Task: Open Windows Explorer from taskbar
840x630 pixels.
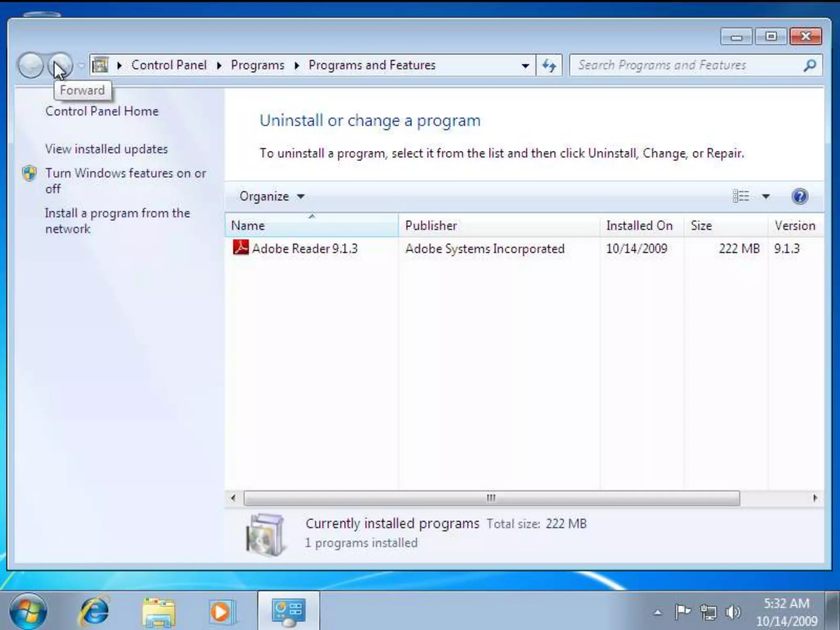Action: tap(158, 612)
